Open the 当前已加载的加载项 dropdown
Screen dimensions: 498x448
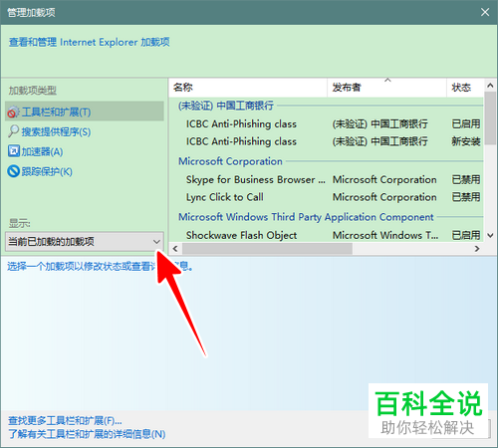pos(85,241)
